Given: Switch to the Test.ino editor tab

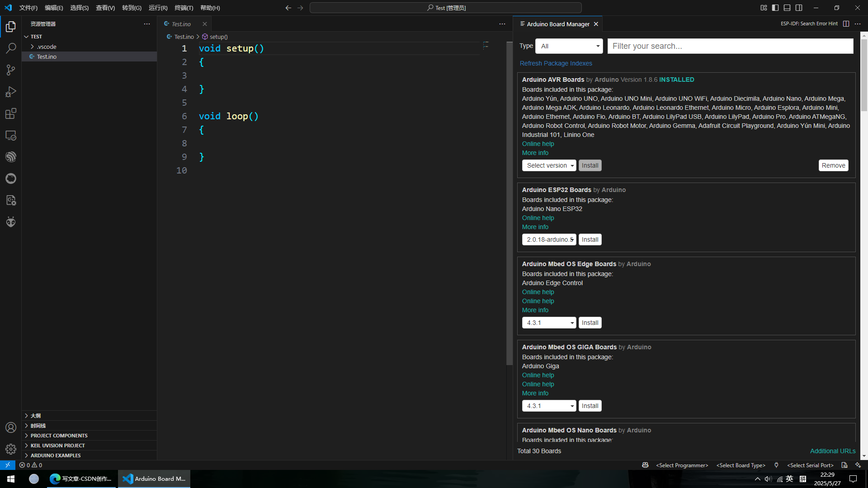Looking at the screenshot, I should click(x=181, y=24).
